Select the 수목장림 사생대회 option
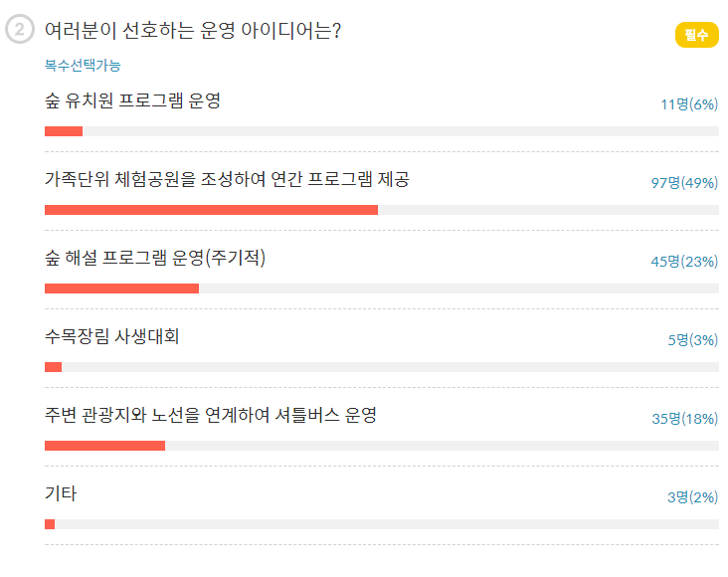The height and width of the screenshot is (577, 728). (x=112, y=337)
